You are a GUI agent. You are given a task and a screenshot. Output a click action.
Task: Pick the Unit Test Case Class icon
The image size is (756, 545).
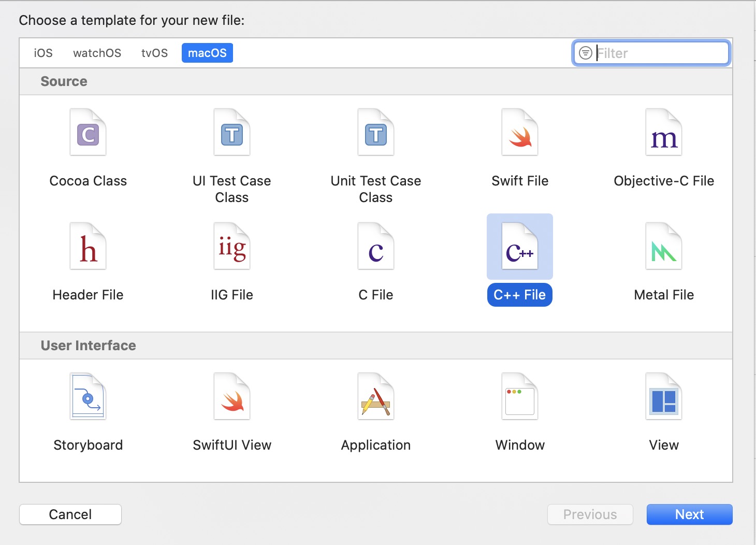(376, 132)
